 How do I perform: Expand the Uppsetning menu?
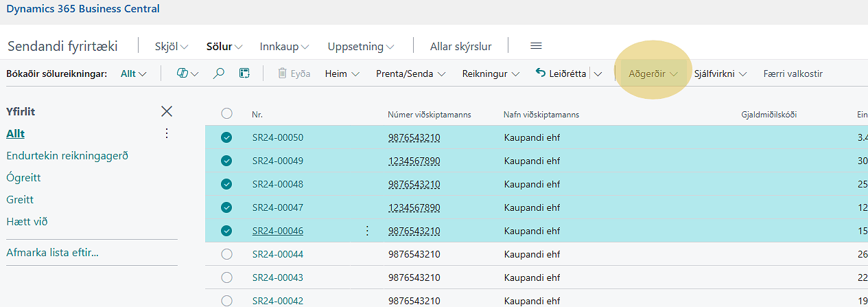[361, 46]
